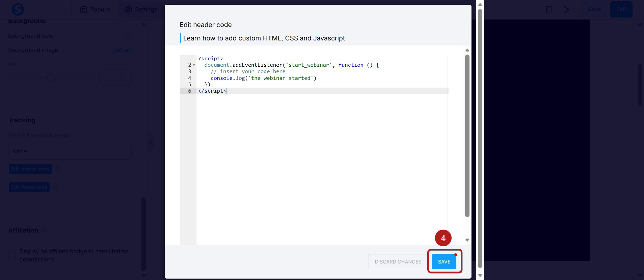Click Learn how to add custom HTML link
This screenshot has width=644, height=280.
click(x=264, y=38)
